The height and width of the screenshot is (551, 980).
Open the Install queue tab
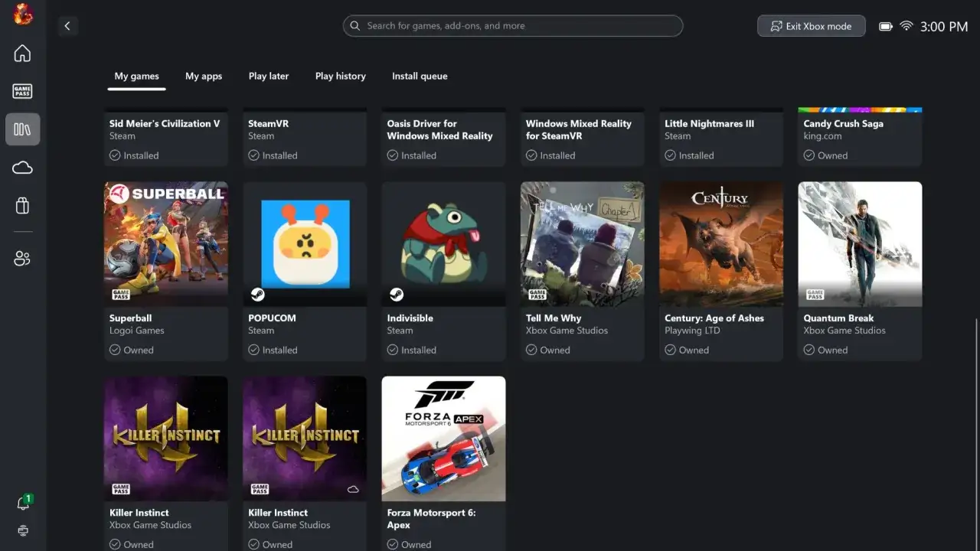pos(420,77)
